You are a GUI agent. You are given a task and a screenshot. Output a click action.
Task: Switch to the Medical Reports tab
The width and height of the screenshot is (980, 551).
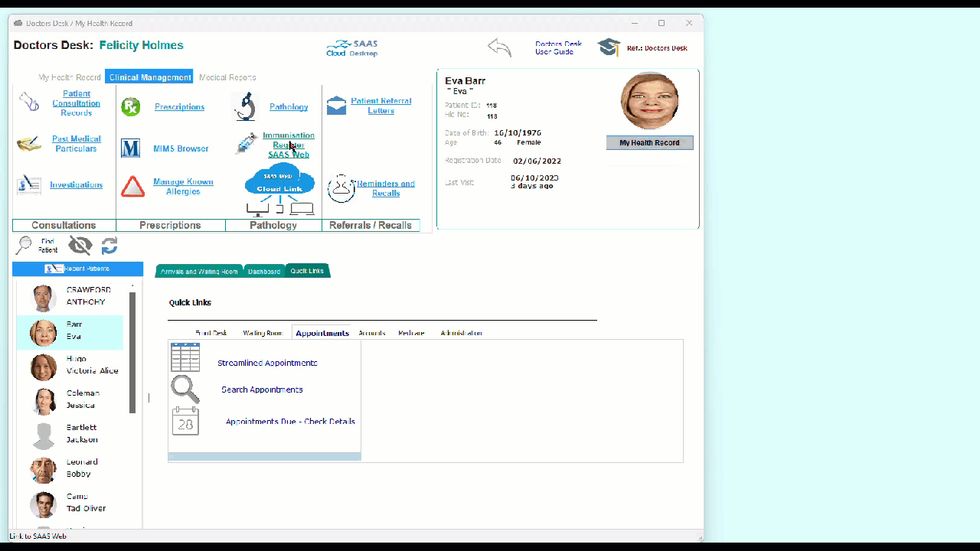pos(227,77)
